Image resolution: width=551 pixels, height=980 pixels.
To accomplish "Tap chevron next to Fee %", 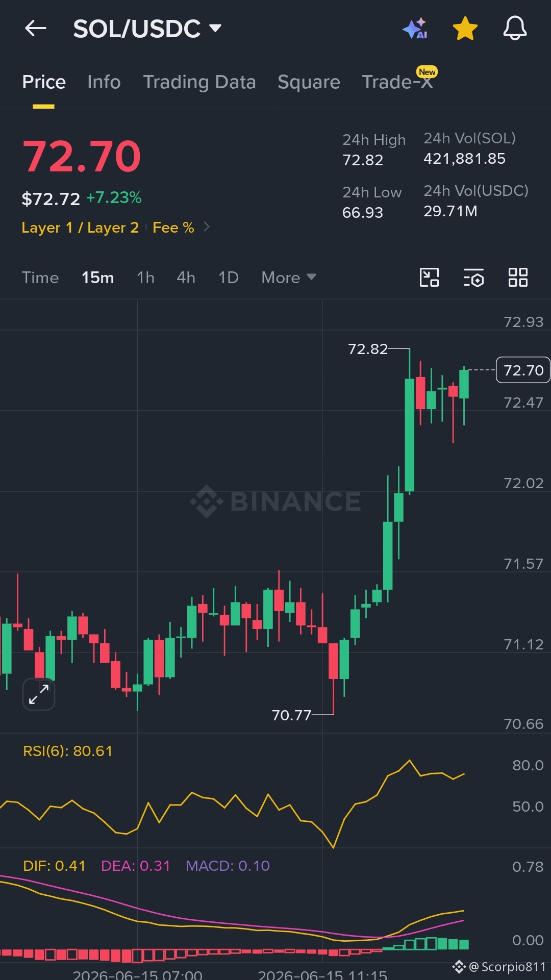I will (207, 227).
